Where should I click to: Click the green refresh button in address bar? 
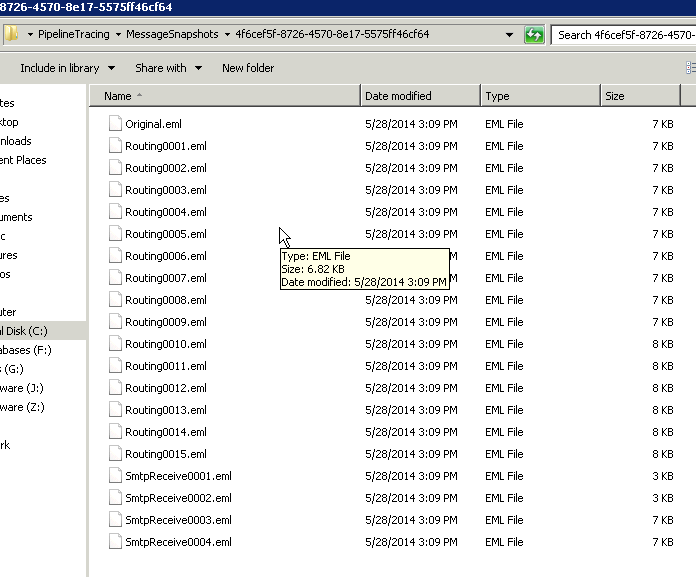(534, 35)
